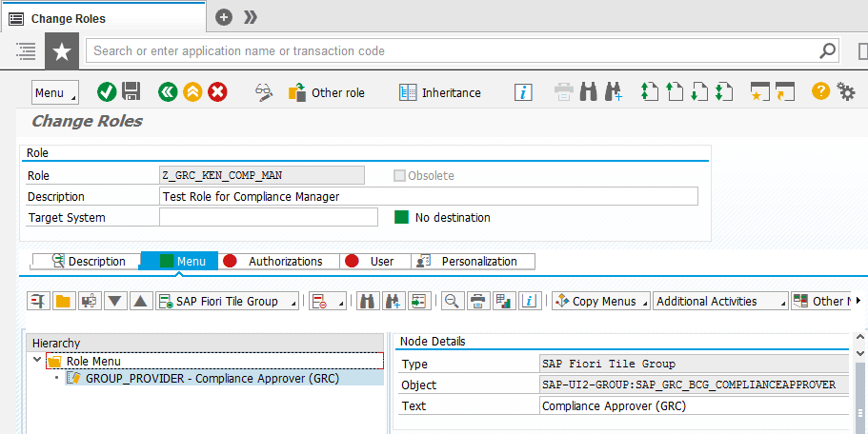Viewport: 868px width, 434px height.
Task: Click the Inheritance button
Action: pos(440,92)
